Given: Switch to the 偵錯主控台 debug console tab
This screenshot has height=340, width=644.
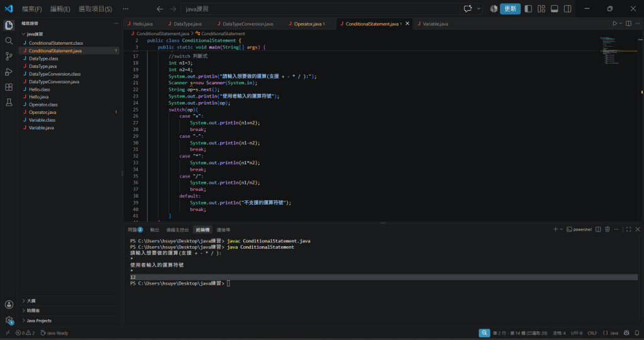Looking at the screenshot, I should tap(177, 230).
